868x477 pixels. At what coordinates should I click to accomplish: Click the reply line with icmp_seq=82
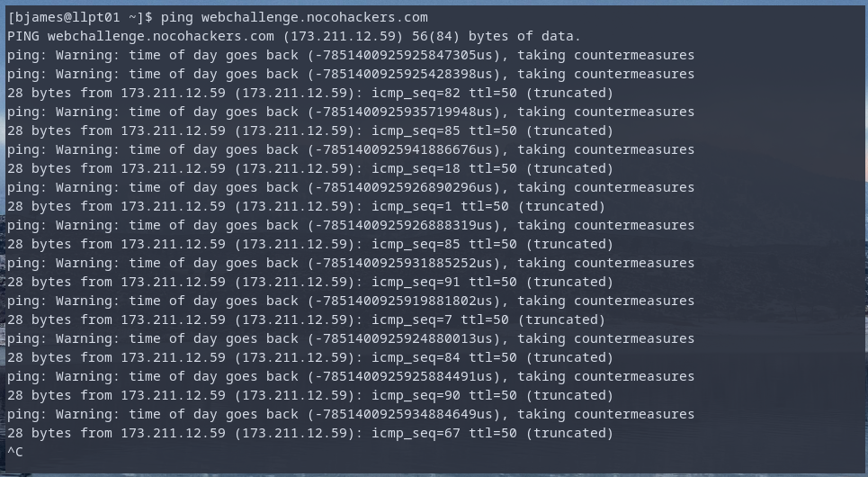click(309, 93)
